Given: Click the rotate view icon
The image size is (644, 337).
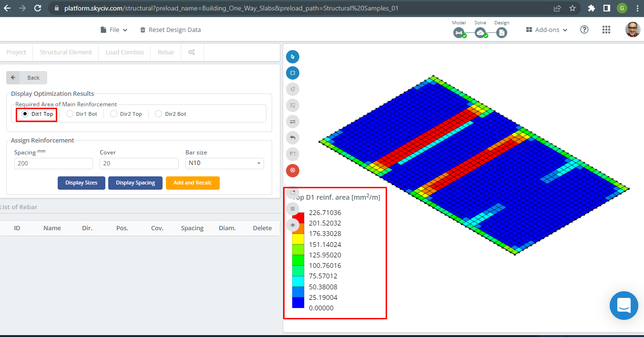Looking at the screenshot, I should (292, 89).
